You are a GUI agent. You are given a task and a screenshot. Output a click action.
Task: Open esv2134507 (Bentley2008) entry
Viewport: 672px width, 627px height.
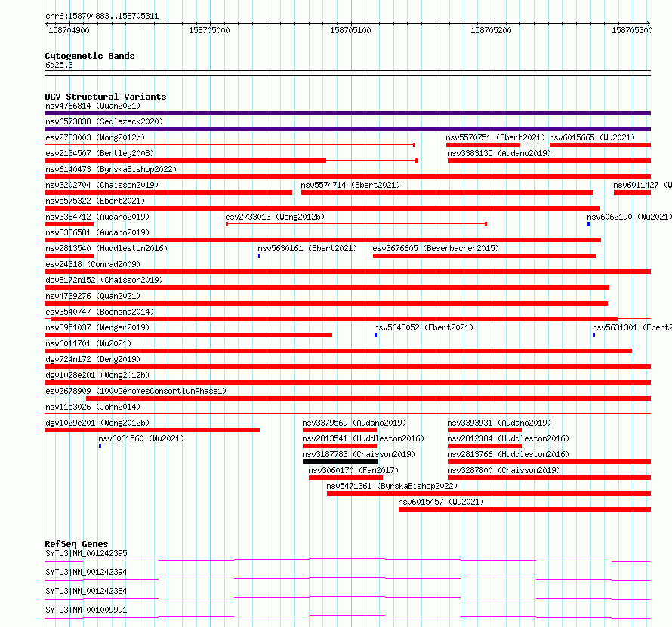(x=100, y=153)
